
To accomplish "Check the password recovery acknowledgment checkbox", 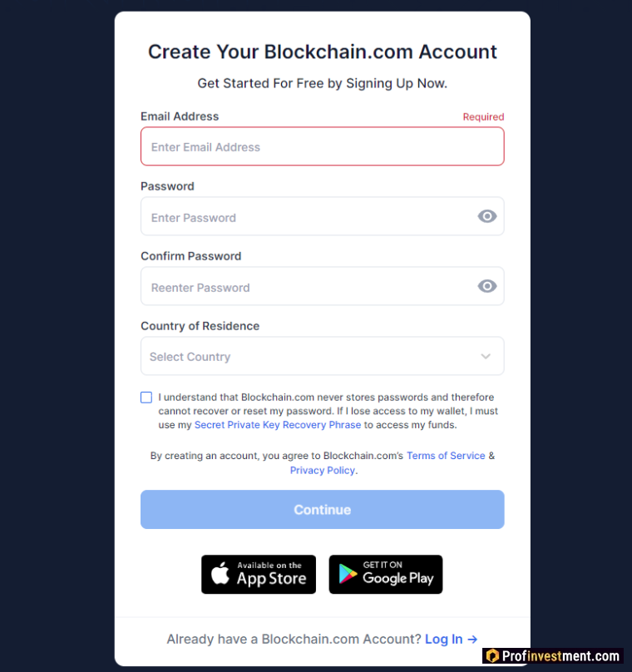I will coord(146,398).
